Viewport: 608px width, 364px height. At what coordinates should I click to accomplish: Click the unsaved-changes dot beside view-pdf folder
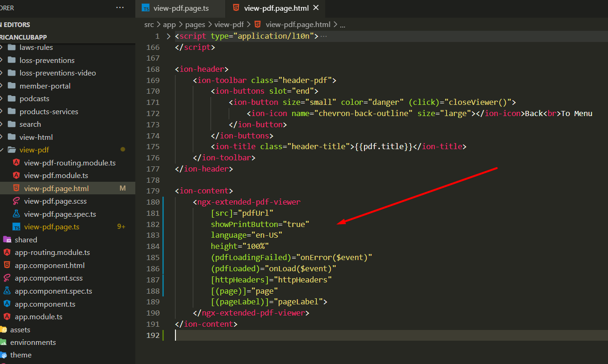pyautogui.click(x=122, y=150)
